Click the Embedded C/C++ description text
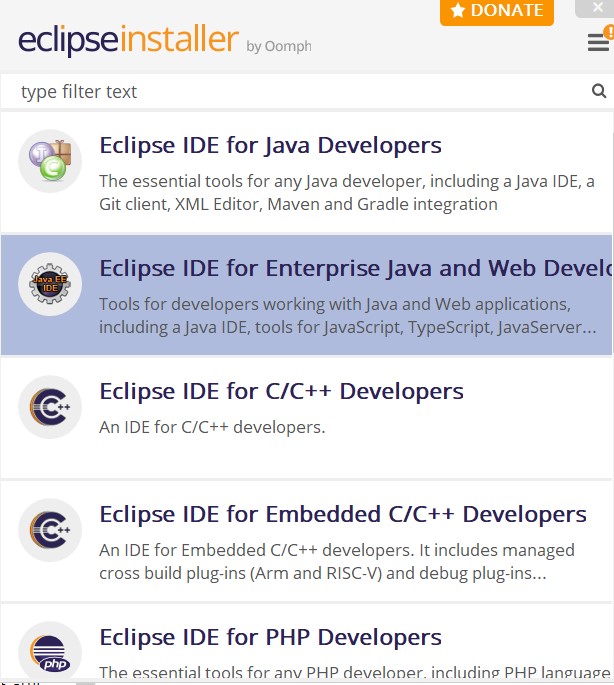The width and height of the screenshot is (614, 685). tap(337, 561)
